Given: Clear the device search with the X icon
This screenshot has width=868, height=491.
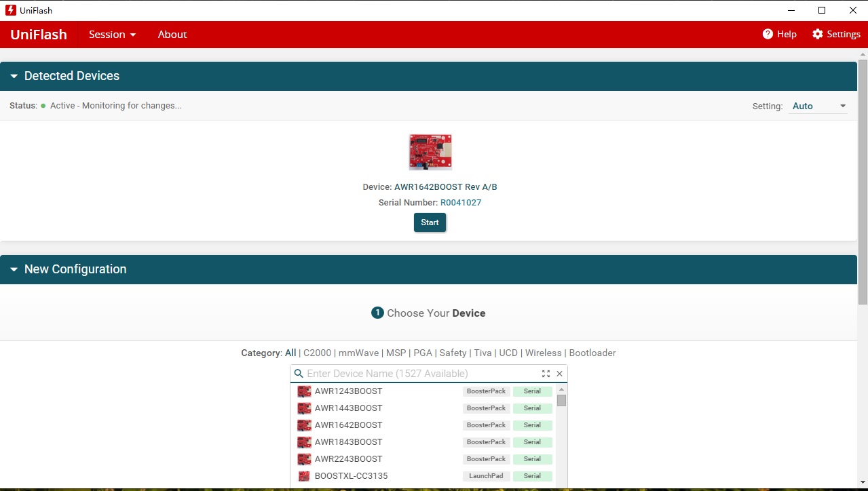Looking at the screenshot, I should (x=560, y=374).
